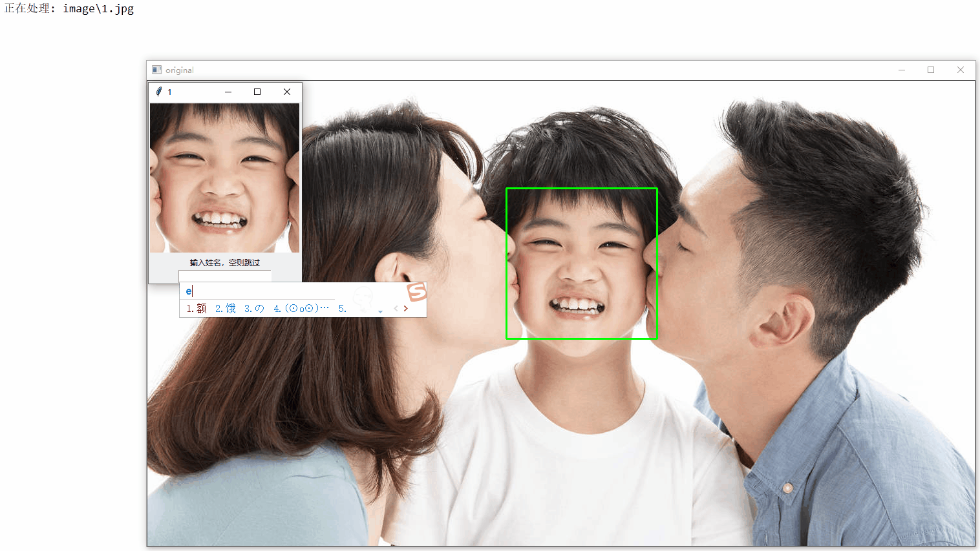Viewport: 980px width, 551px height.
Task: Select candidate 2 "饿" from the IME bar
Action: 224,308
